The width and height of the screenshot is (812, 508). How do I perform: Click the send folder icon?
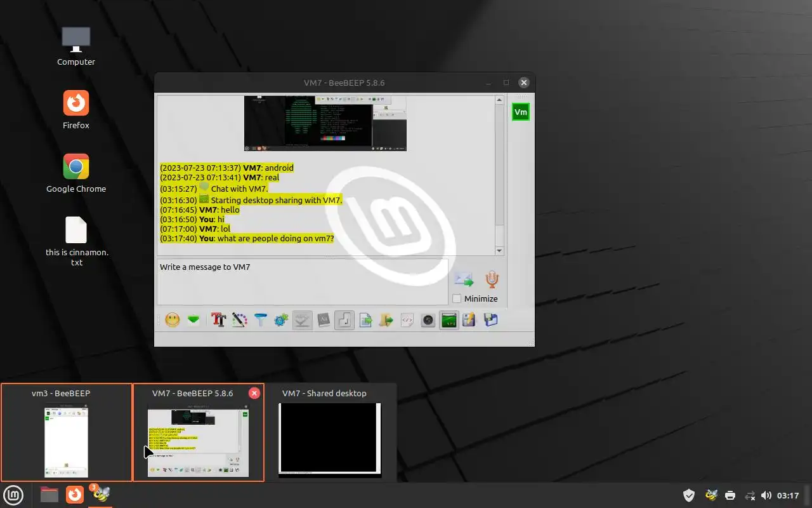pos(386,320)
